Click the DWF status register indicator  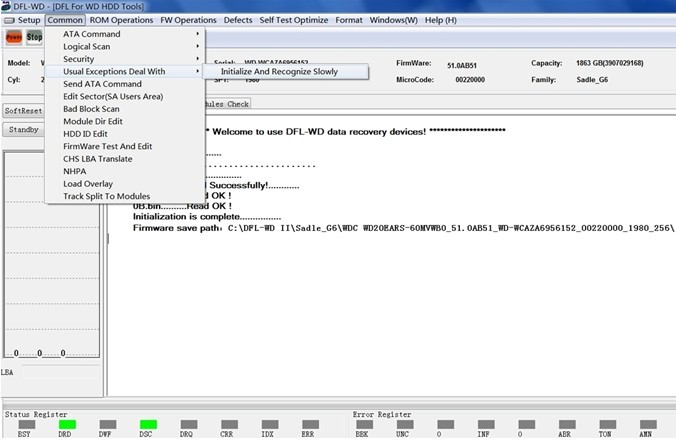(108, 424)
